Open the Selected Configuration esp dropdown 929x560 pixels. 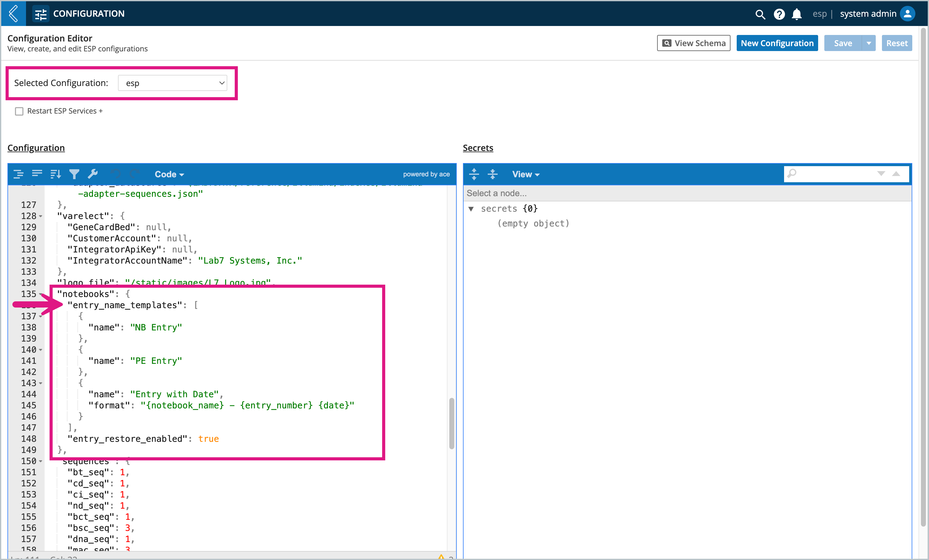(173, 83)
